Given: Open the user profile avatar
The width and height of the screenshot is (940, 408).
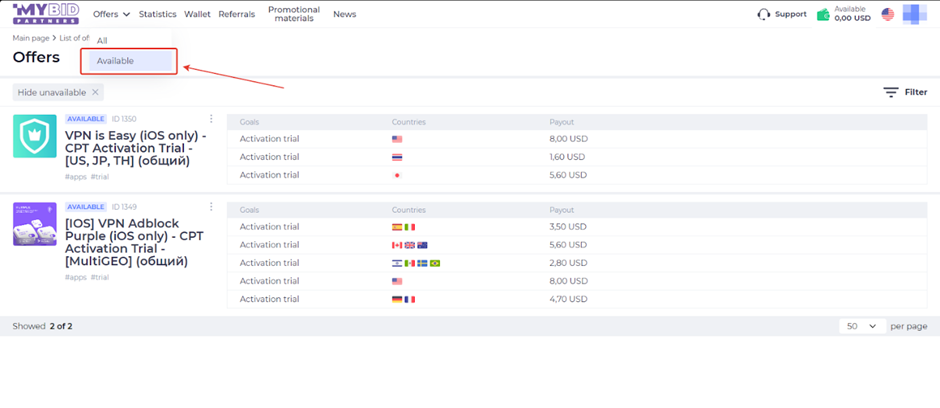Looking at the screenshot, I should (x=915, y=14).
